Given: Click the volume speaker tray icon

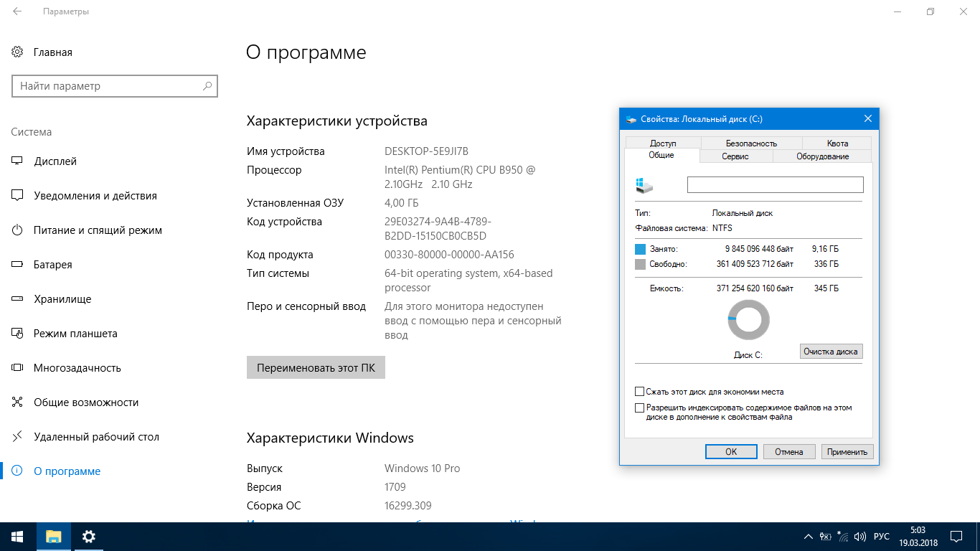Looking at the screenshot, I should tap(861, 537).
